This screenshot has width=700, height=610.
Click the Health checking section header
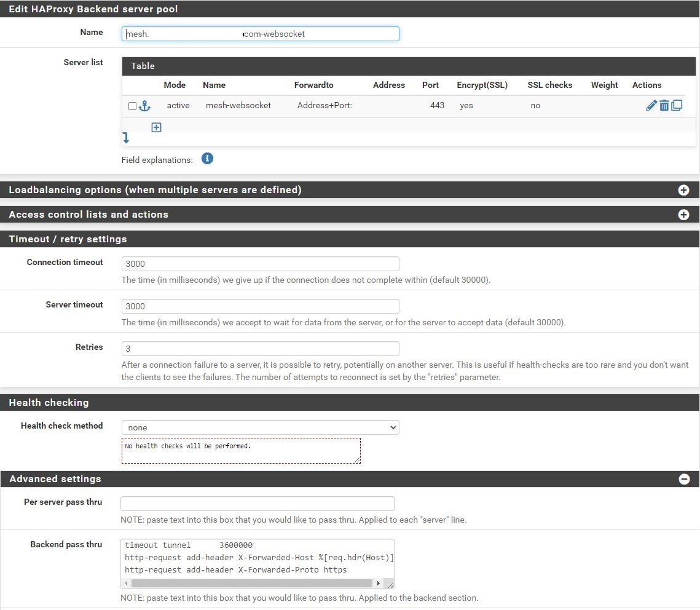49,402
